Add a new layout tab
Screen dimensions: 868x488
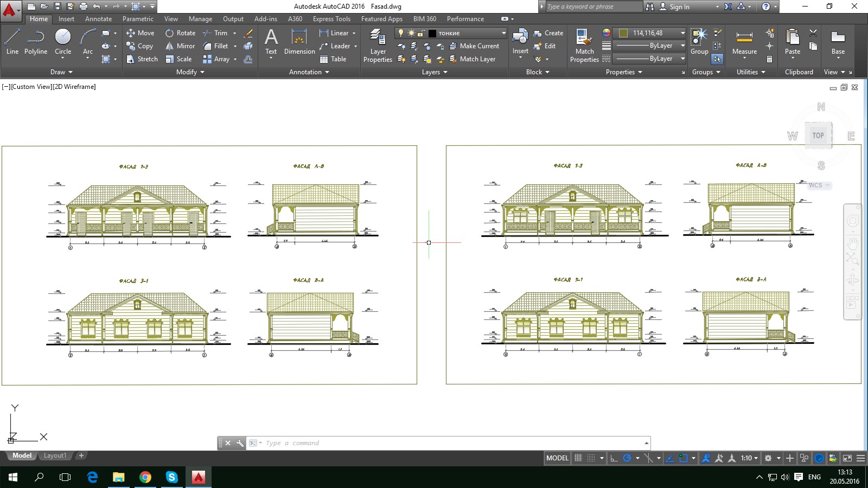(x=81, y=456)
